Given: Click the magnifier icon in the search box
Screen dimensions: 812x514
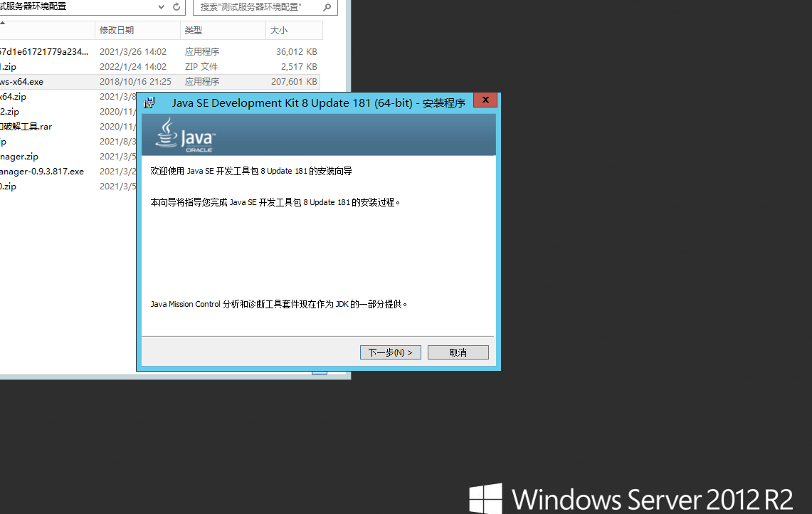Looking at the screenshot, I should 326,7.
